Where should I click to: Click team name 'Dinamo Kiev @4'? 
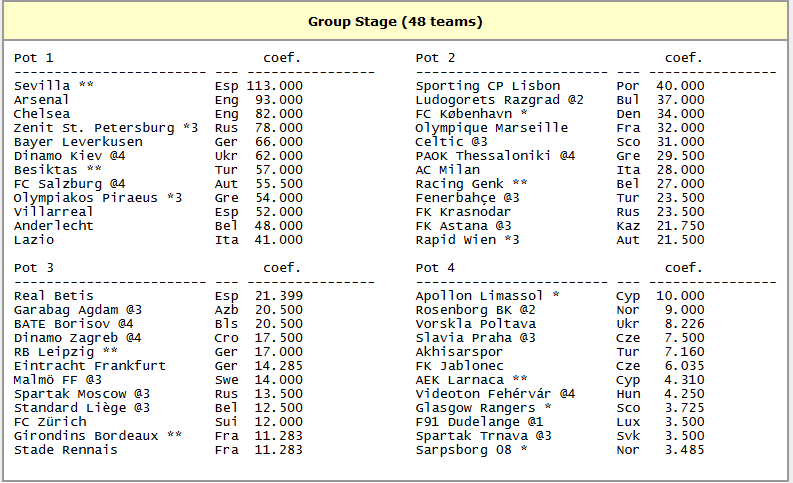pos(70,156)
